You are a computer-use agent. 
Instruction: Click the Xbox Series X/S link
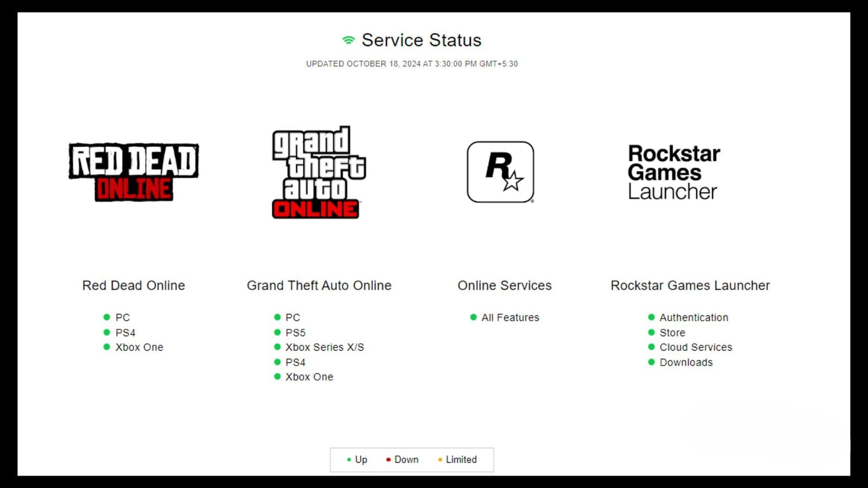point(325,347)
